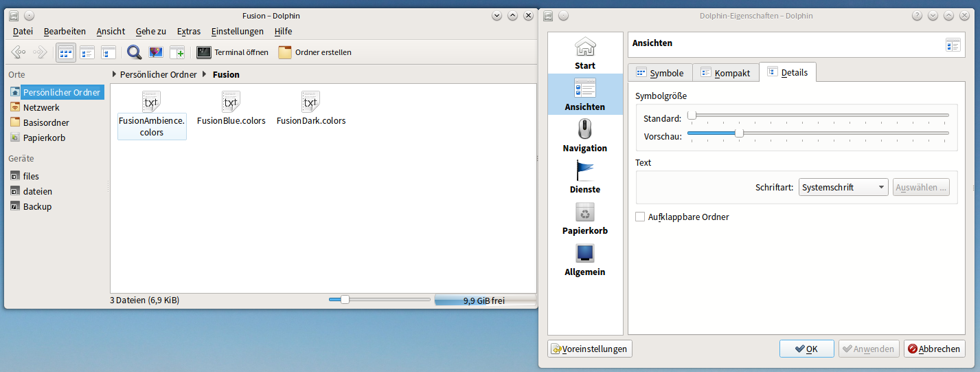Select the Details tab
Screen dimensions: 980x372
(788, 72)
